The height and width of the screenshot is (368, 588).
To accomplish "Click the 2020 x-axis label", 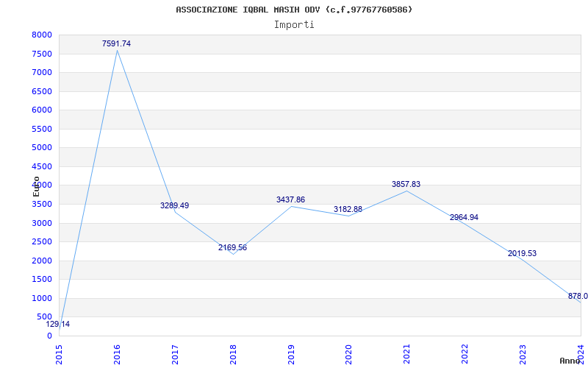I will [x=348, y=354].
